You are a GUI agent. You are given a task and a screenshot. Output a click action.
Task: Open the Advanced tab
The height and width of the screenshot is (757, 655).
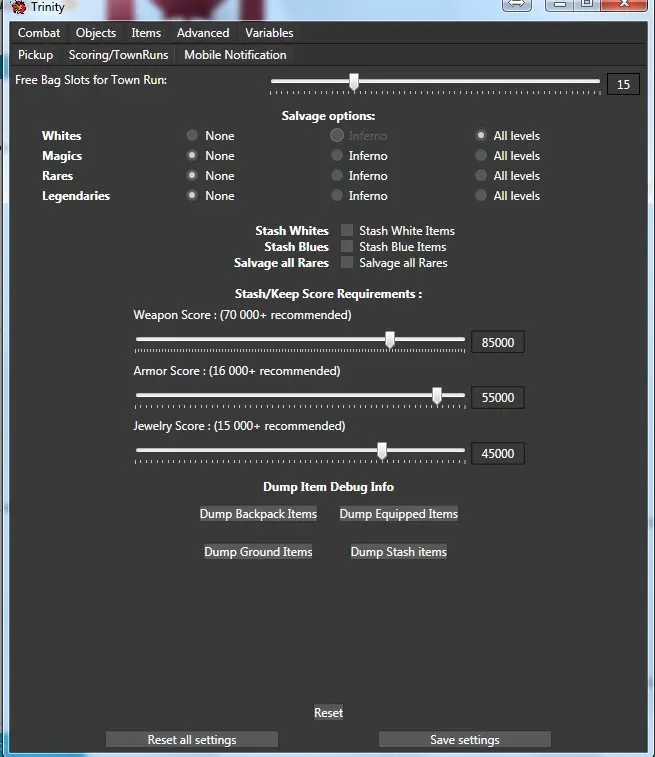pos(203,33)
